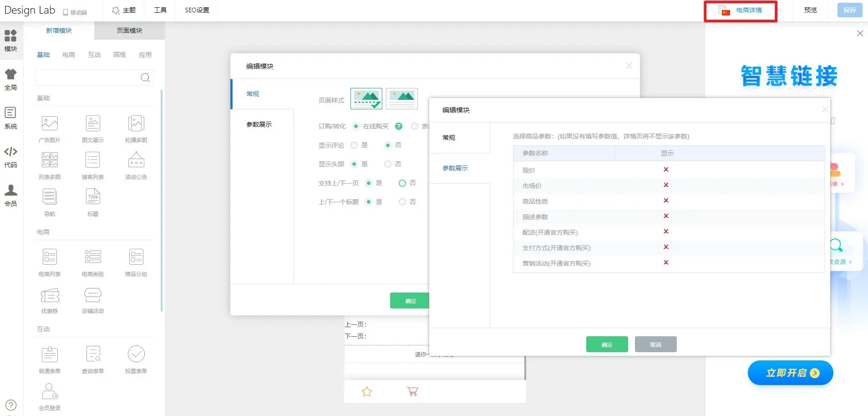Switch to the 电商 module category tab
Viewport: 868px width, 416px height.
pos(69,55)
